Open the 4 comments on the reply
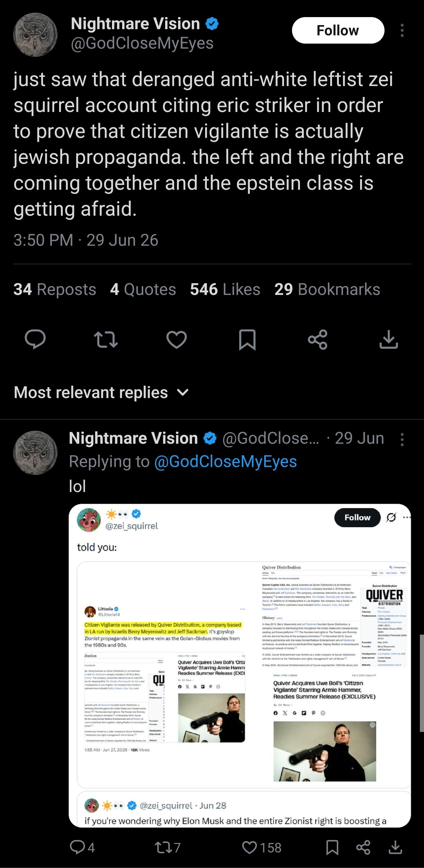Viewport: 424px width, 868px height. 82,848
